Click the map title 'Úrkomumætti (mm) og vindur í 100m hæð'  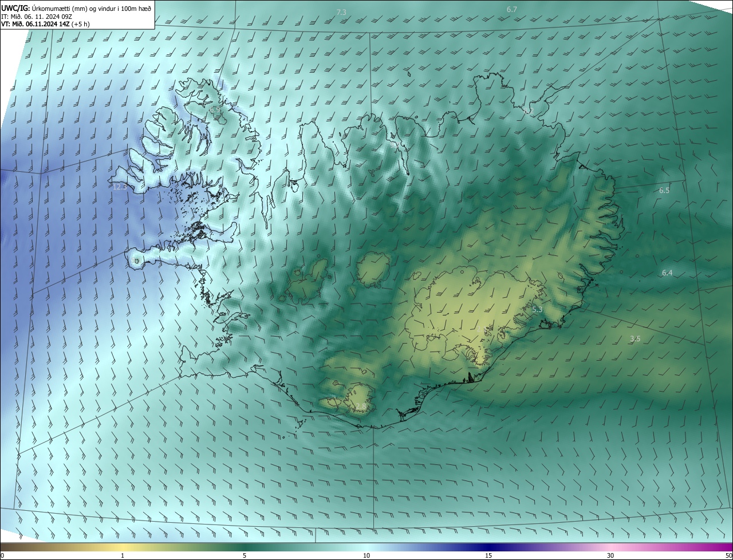coord(92,8)
